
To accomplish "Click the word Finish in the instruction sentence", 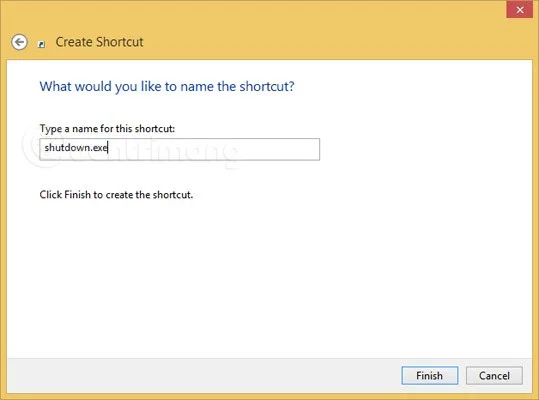I will click(x=77, y=195).
